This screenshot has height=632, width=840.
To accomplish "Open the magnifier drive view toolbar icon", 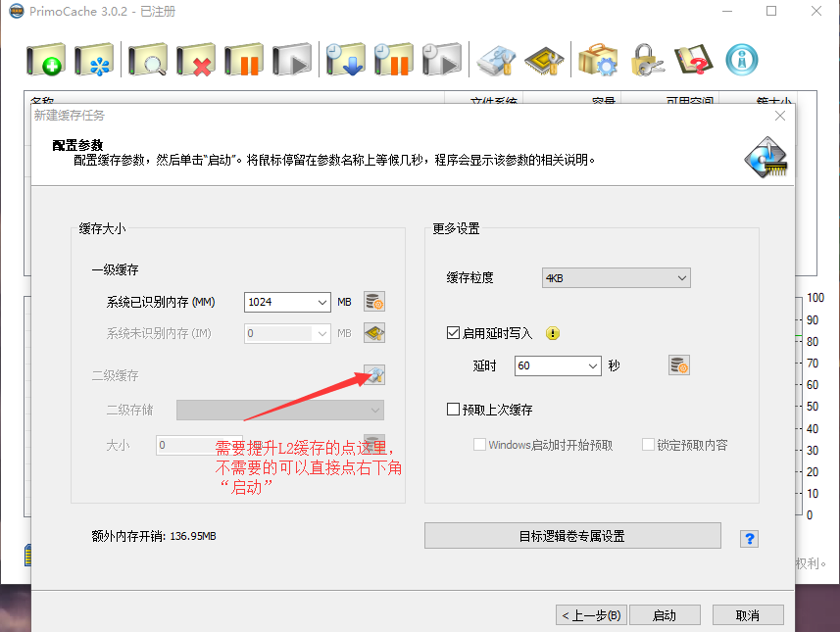I will click(148, 60).
